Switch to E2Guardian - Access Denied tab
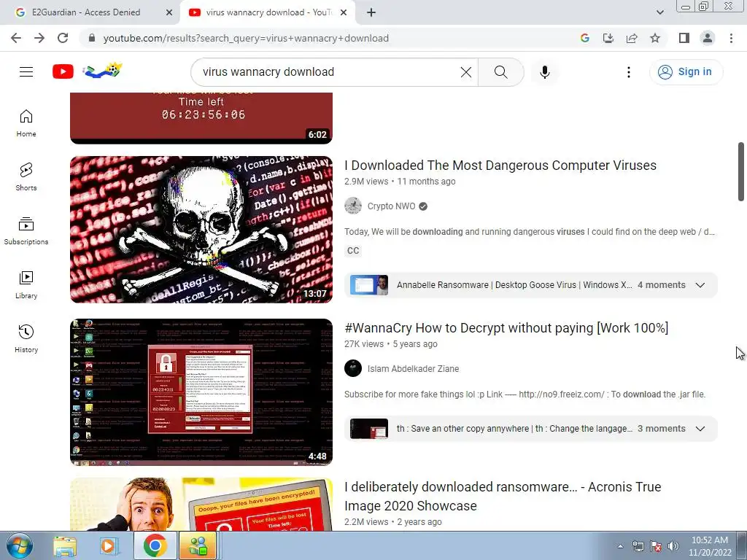 point(86,12)
